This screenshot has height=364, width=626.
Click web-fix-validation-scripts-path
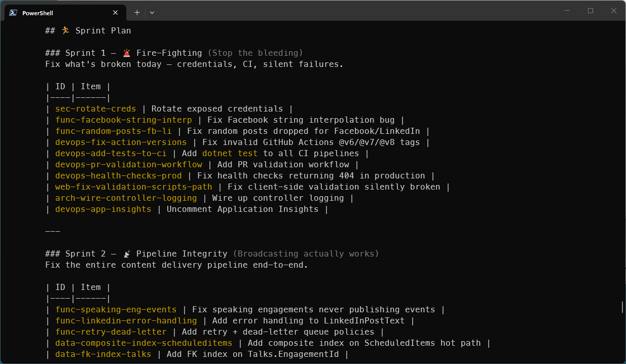[133, 187]
